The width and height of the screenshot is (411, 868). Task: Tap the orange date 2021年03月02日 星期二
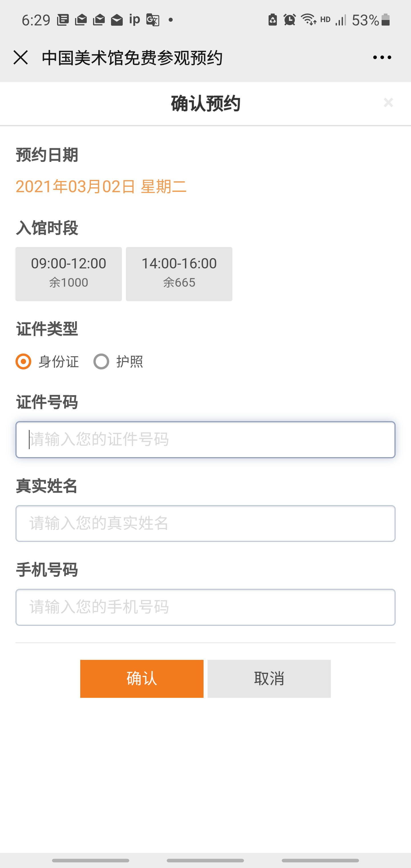pos(101,187)
